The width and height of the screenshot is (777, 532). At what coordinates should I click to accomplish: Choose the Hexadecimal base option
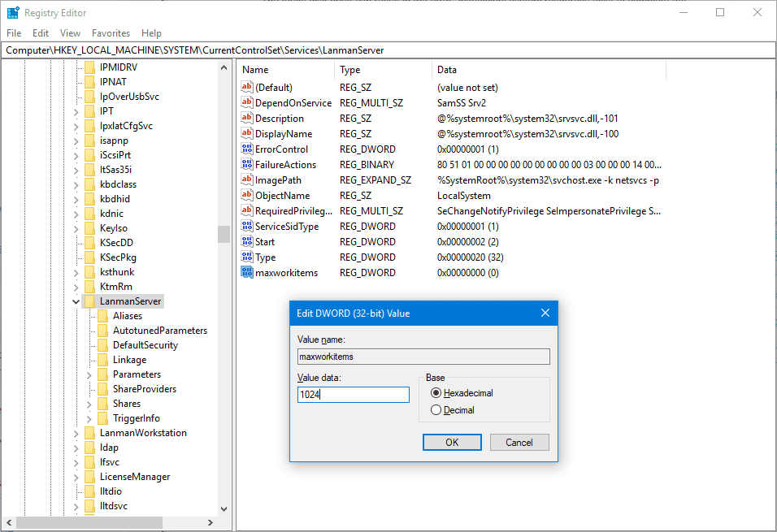(436, 393)
